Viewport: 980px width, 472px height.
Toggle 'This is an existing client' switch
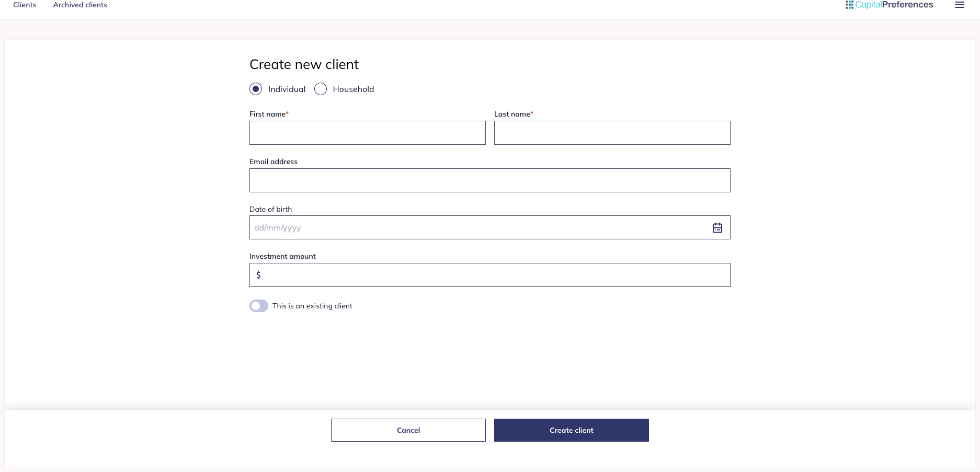click(x=259, y=306)
